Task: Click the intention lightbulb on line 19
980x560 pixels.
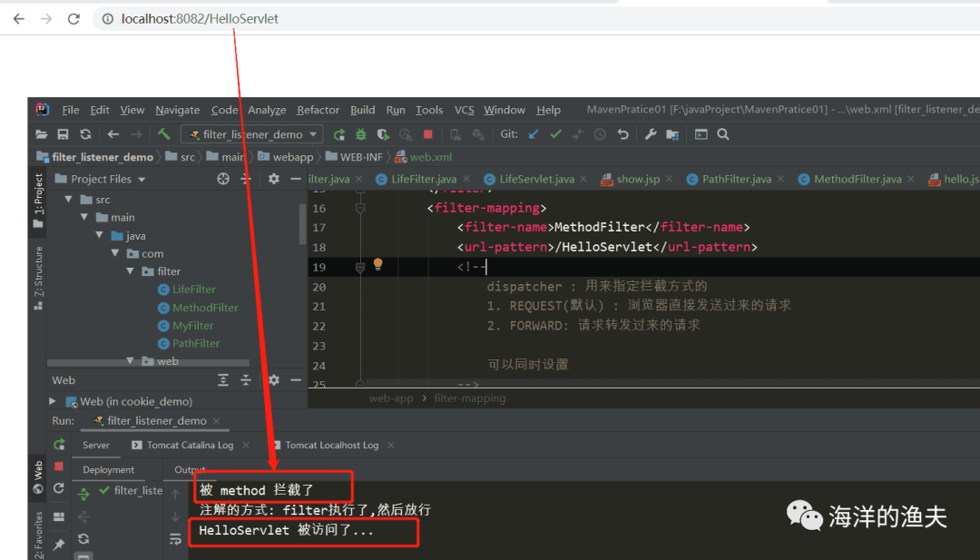Action: click(x=378, y=264)
